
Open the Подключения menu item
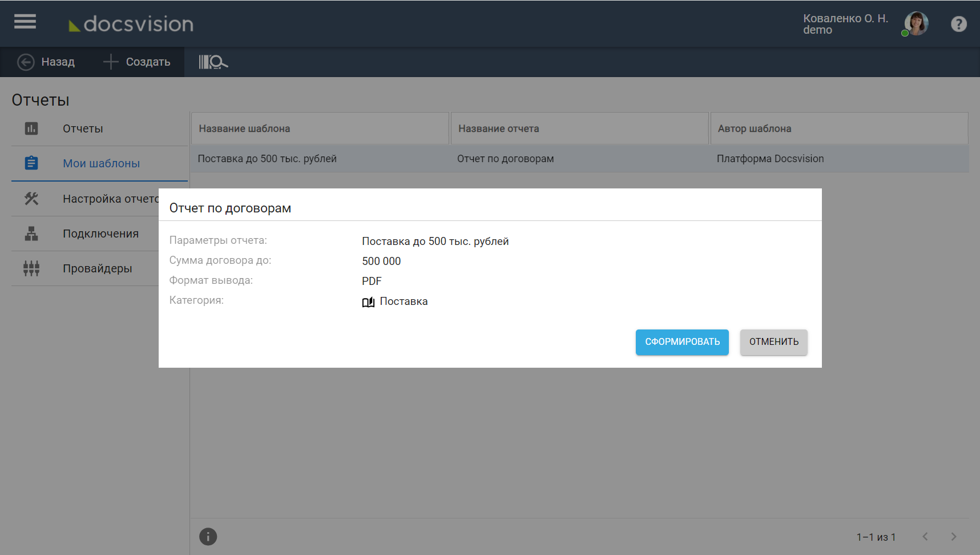click(100, 234)
